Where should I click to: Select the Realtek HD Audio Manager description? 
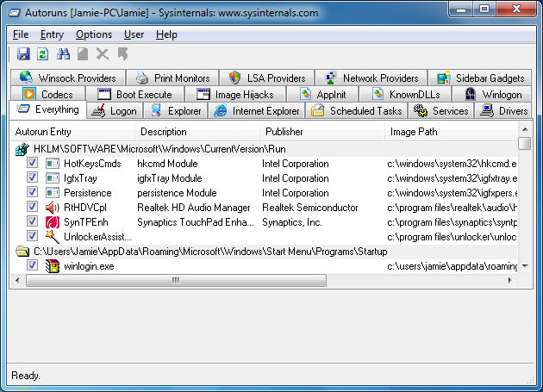[x=194, y=208]
